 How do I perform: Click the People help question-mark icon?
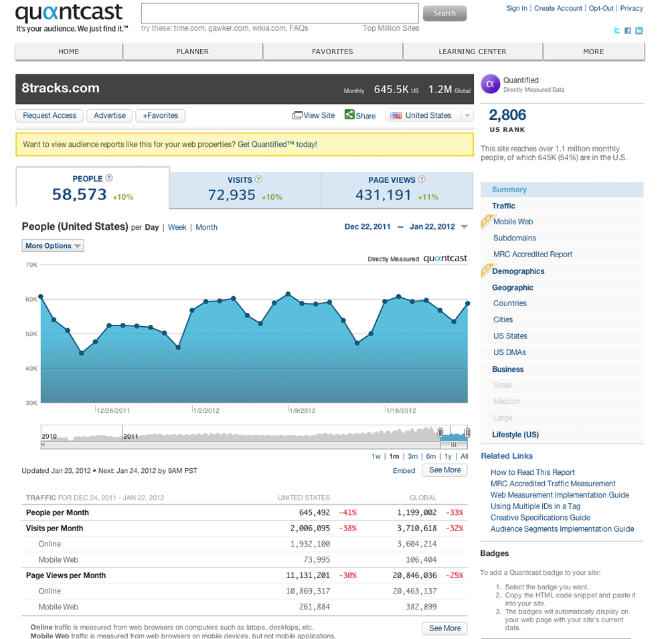[x=109, y=178]
